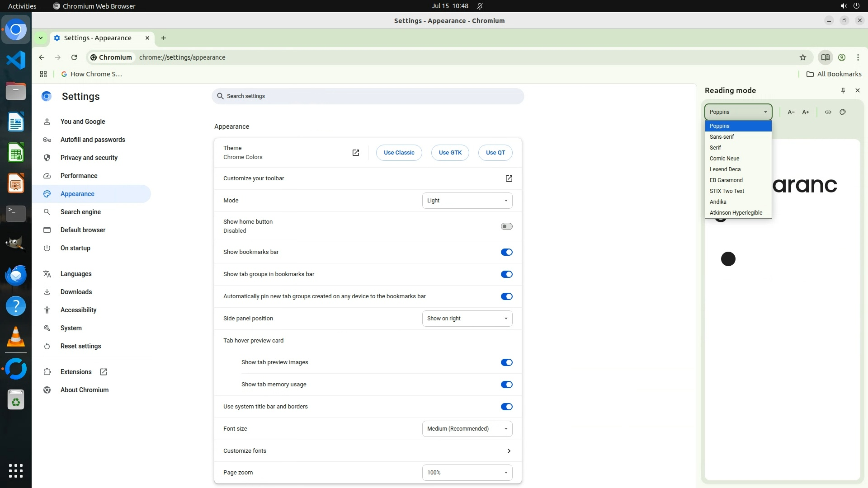
Task: Select Comic Neue from font list
Action: tap(724, 159)
